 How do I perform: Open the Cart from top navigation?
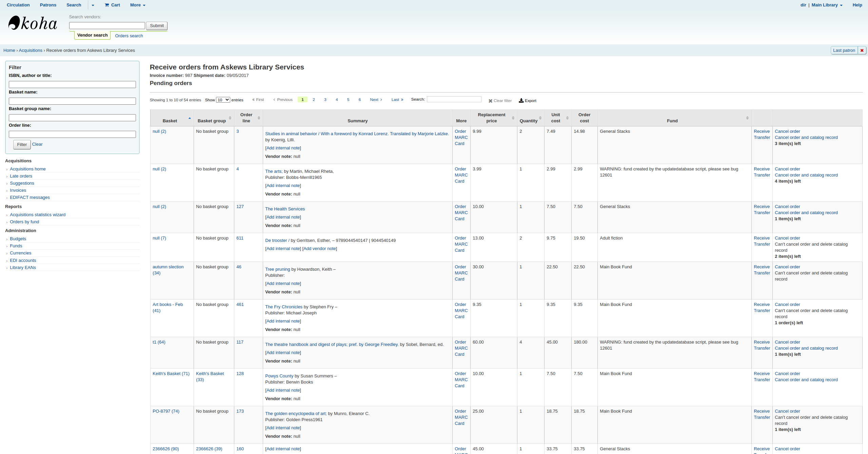pos(112,5)
